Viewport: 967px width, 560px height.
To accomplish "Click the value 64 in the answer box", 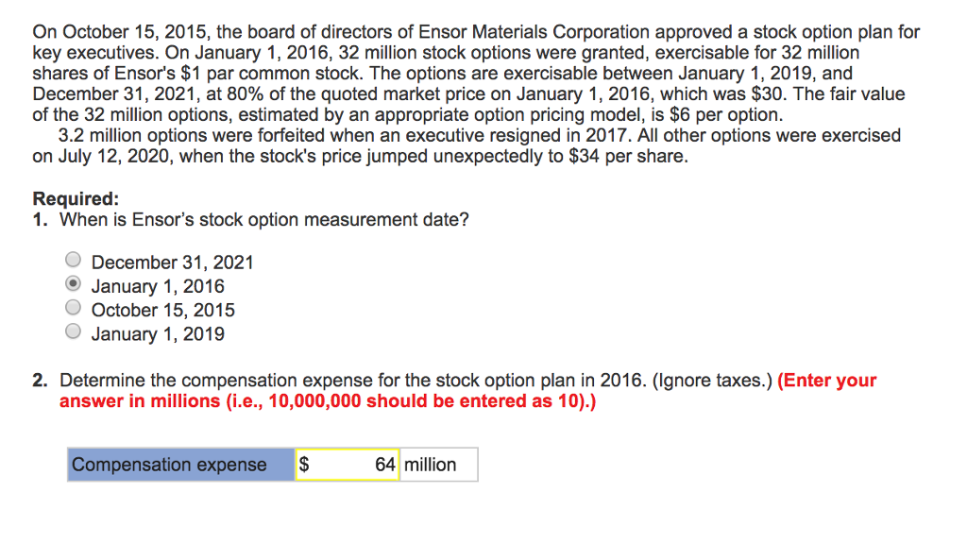I will point(386,464).
